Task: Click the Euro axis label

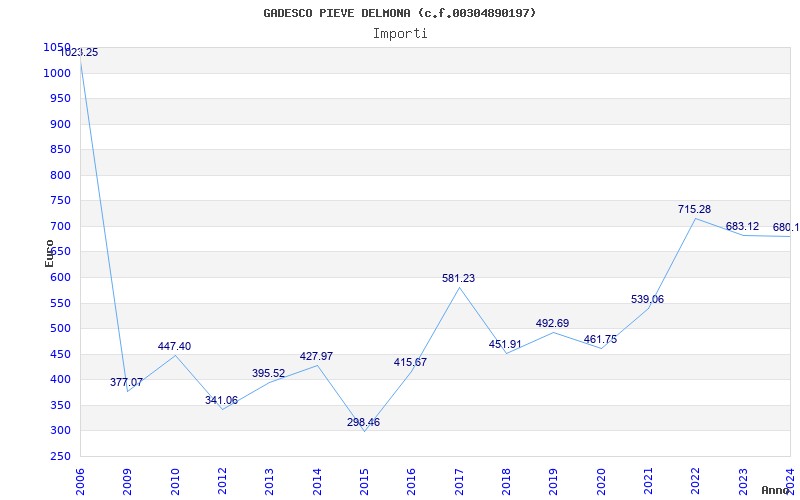Action: click(x=49, y=253)
